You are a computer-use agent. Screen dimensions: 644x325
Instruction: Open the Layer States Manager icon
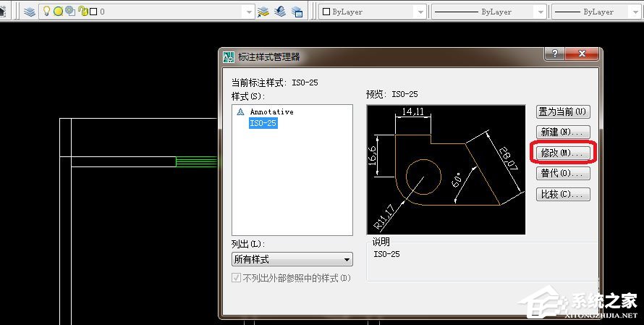click(x=297, y=12)
